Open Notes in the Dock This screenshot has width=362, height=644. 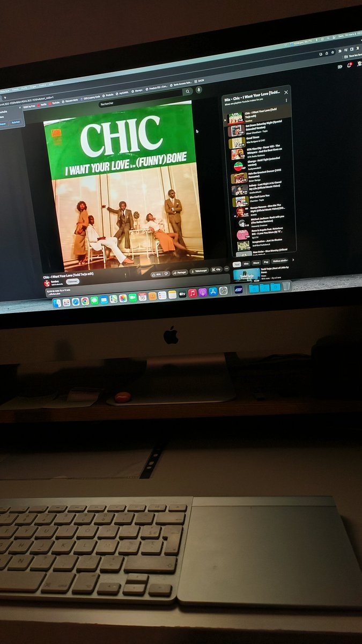pyautogui.click(x=172, y=295)
